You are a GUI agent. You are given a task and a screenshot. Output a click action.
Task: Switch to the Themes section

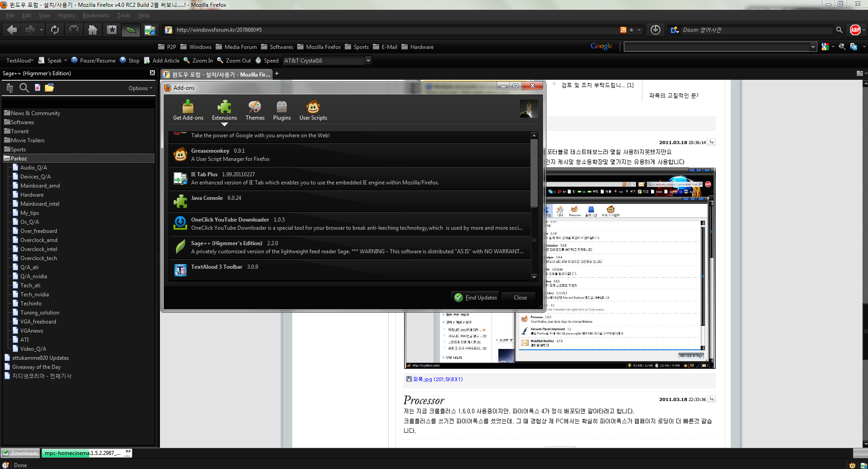[x=255, y=111]
